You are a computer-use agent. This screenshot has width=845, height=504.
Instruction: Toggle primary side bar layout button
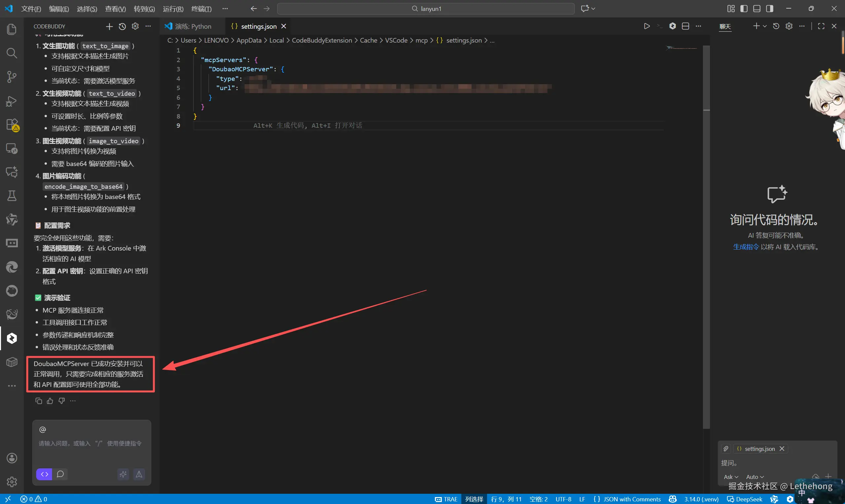pyautogui.click(x=744, y=9)
